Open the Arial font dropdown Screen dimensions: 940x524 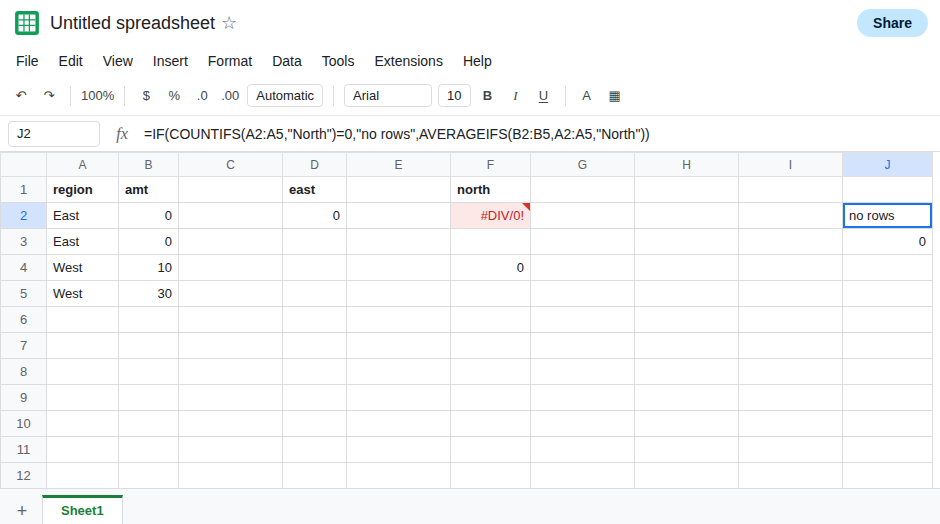(x=387, y=95)
